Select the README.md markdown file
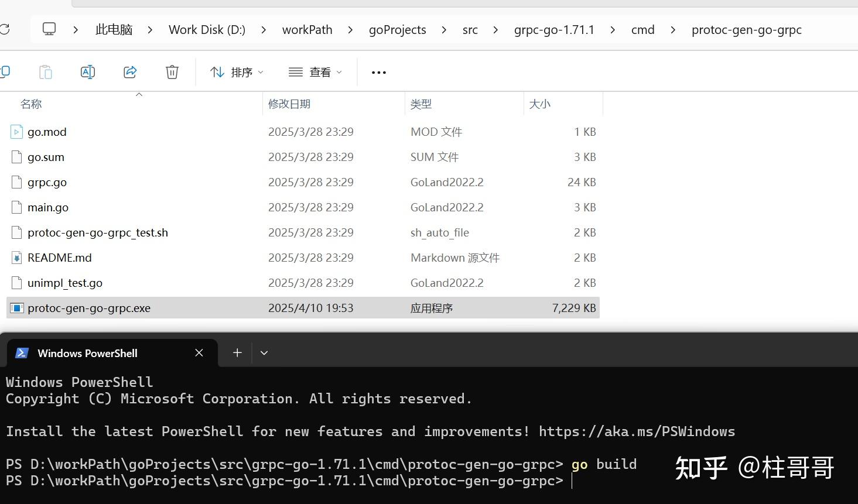 (x=59, y=258)
